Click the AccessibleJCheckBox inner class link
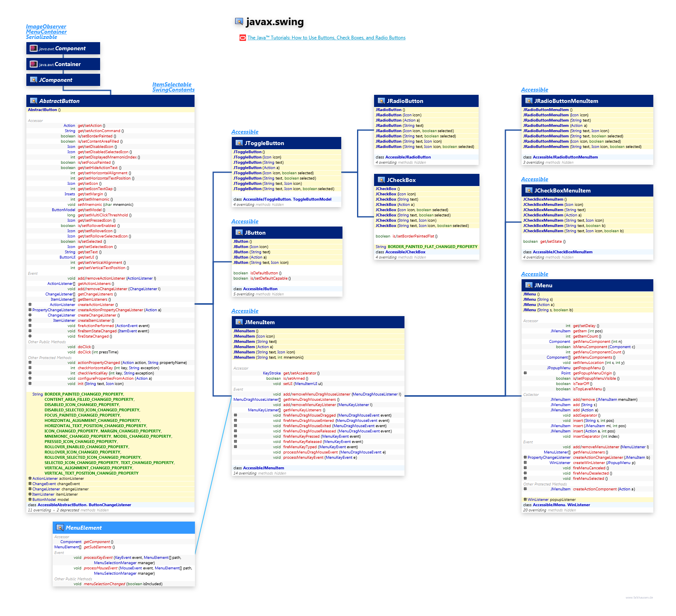 coord(405,252)
